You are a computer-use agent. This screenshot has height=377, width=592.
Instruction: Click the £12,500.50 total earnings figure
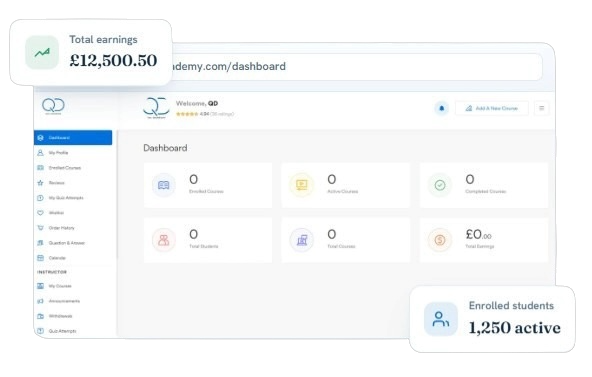pyautogui.click(x=113, y=60)
